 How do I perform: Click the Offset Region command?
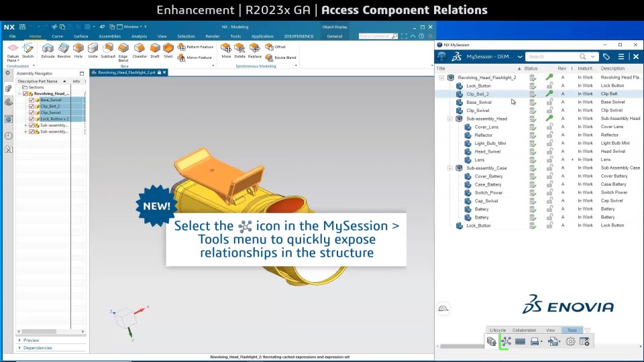(x=276, y=47)
